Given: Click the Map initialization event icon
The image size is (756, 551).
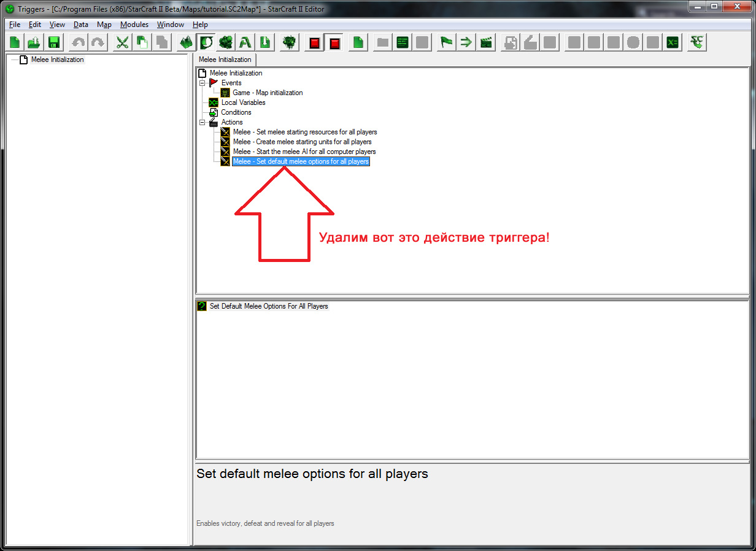Looking at the screenshot, I should coord(225,93).
